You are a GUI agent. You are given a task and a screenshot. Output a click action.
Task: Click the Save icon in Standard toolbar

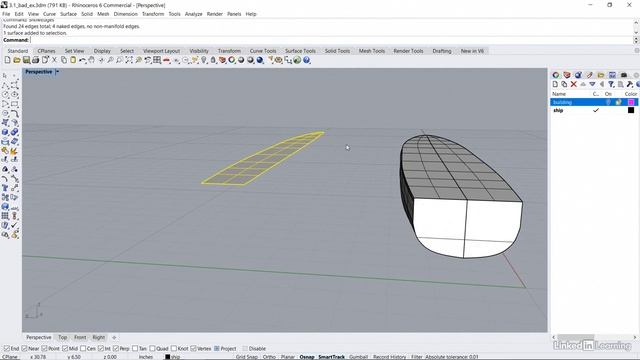tap(26, 60)
